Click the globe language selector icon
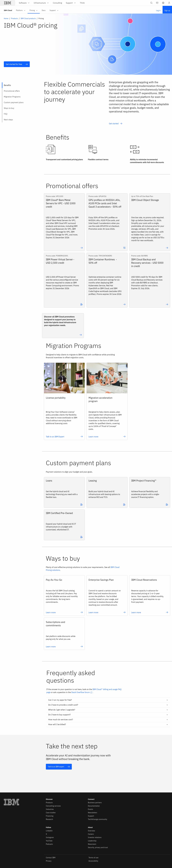The image size is (172, 868). (163, 3)
